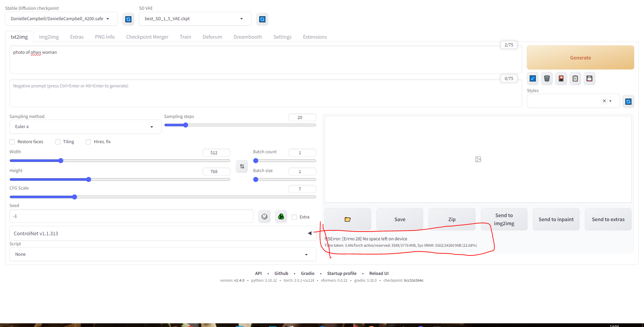644x327 pixels.
Task: Click the Sampling steps slider handle
Action: [x=186, y=125]
